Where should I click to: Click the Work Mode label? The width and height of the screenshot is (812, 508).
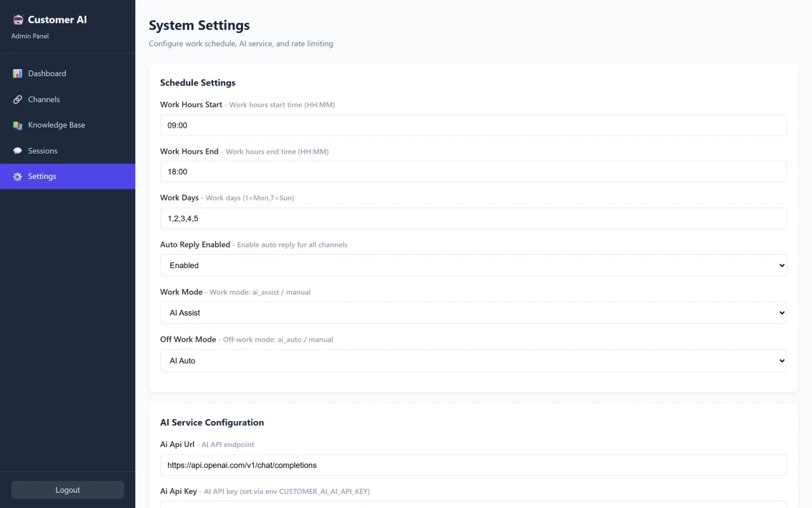[x=181, y=292]
